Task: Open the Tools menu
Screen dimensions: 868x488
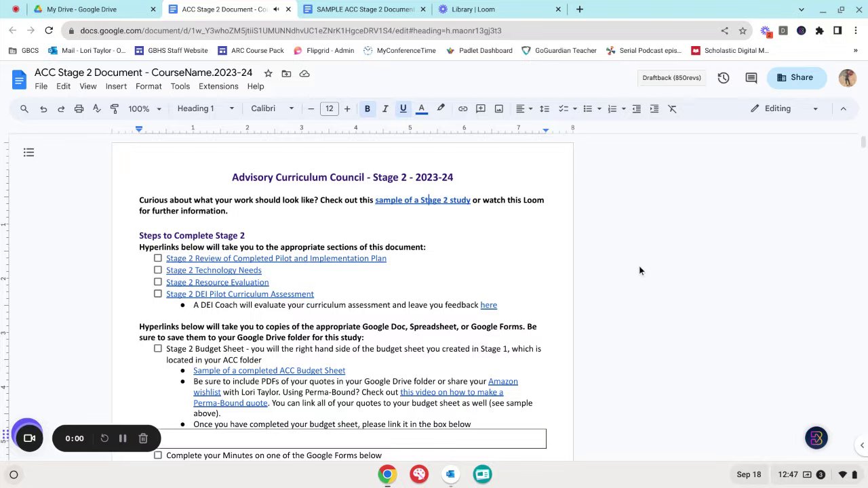Action: point(180,86)
